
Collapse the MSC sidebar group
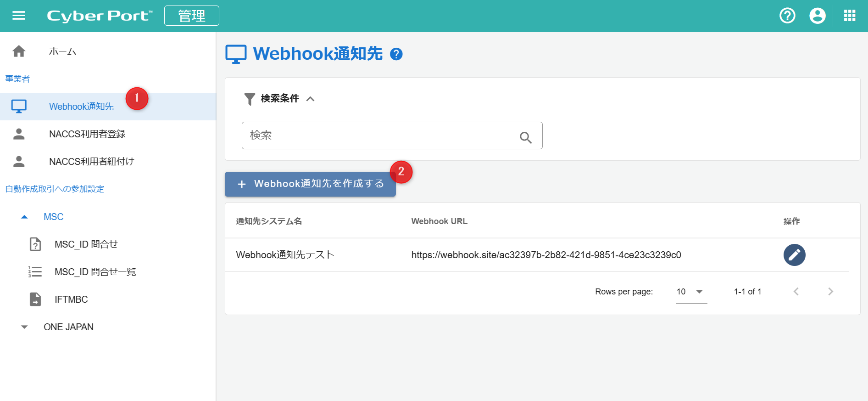click(25, 217)
